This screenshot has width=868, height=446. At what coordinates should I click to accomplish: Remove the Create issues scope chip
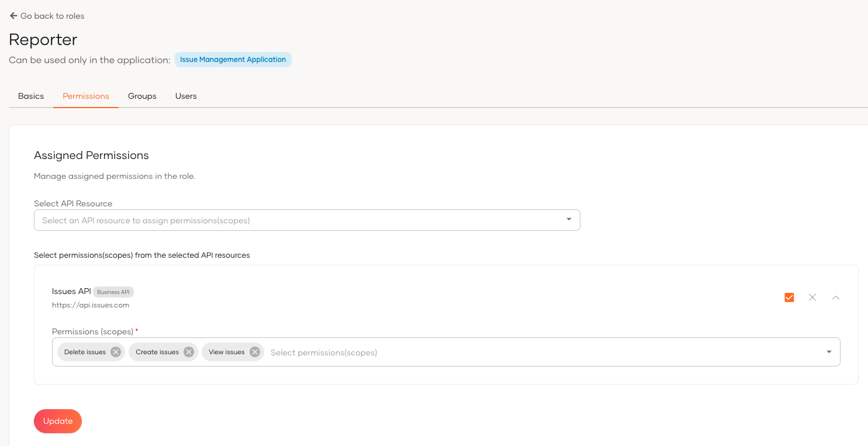click(189, 352)
